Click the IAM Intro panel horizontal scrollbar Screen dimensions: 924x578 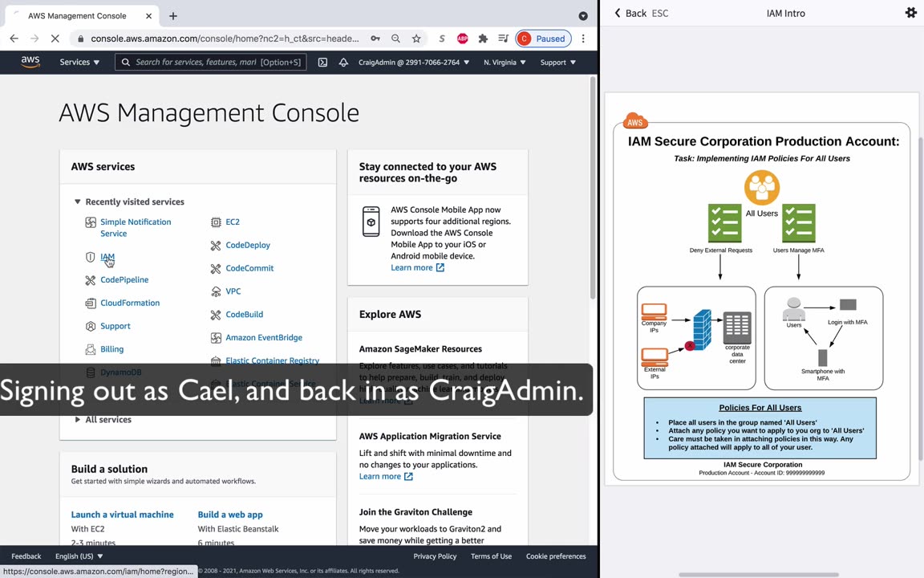point(759,574)
